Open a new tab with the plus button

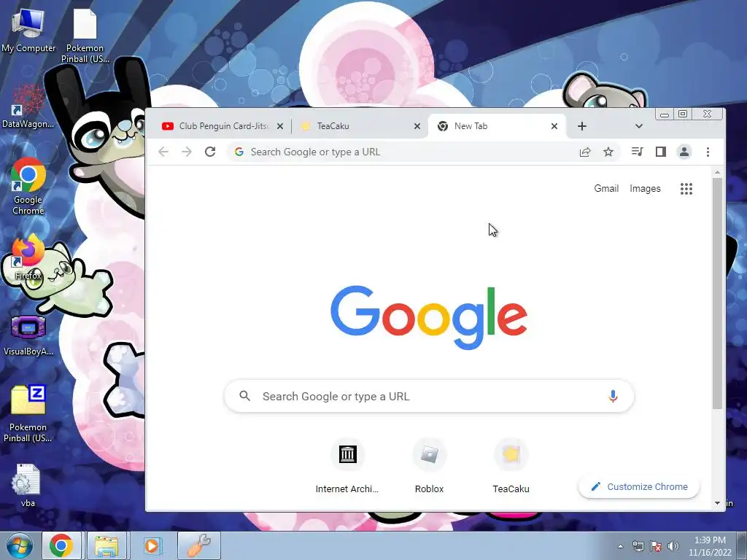coord(581,126)
